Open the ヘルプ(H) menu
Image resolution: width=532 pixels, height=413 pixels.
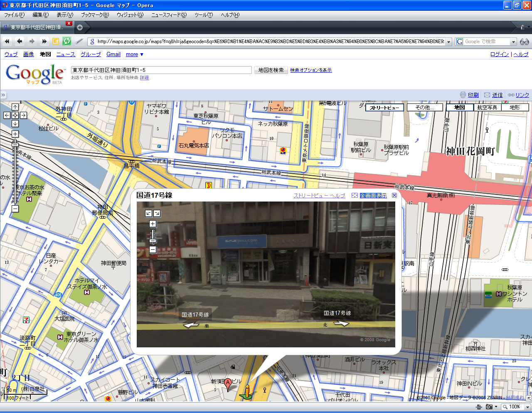[230, 15]
